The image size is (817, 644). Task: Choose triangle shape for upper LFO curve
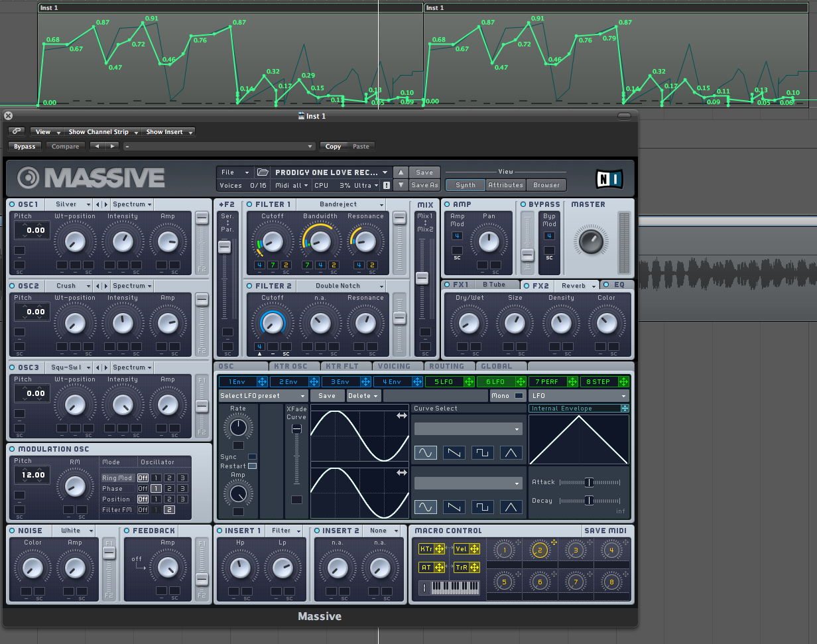(511, 453)
